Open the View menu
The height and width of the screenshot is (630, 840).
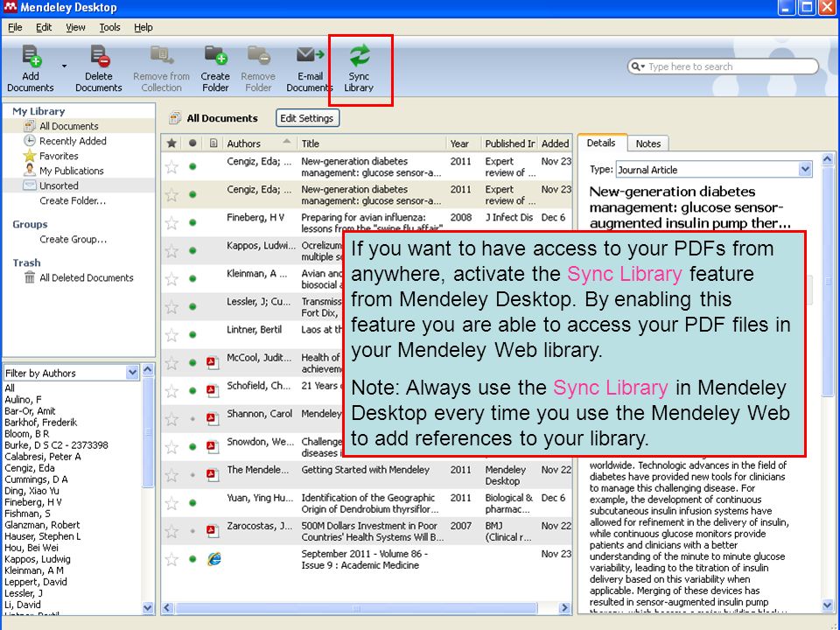point(75,27)
